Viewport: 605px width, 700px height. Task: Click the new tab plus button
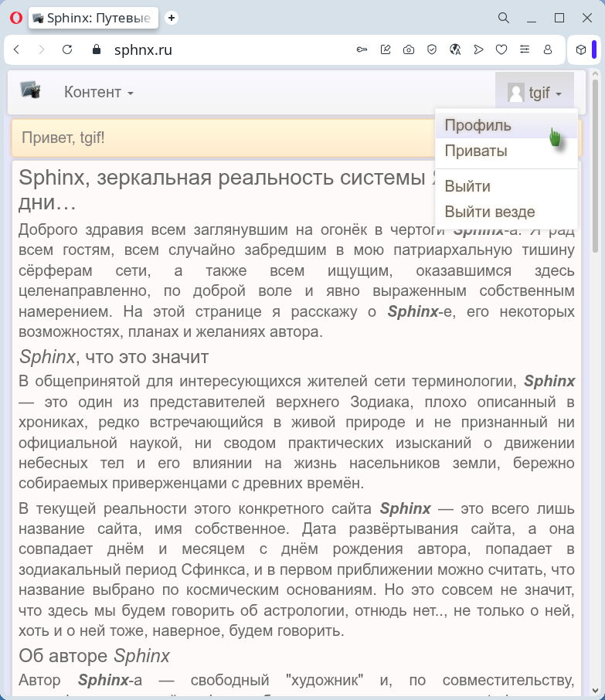[172, 18]
